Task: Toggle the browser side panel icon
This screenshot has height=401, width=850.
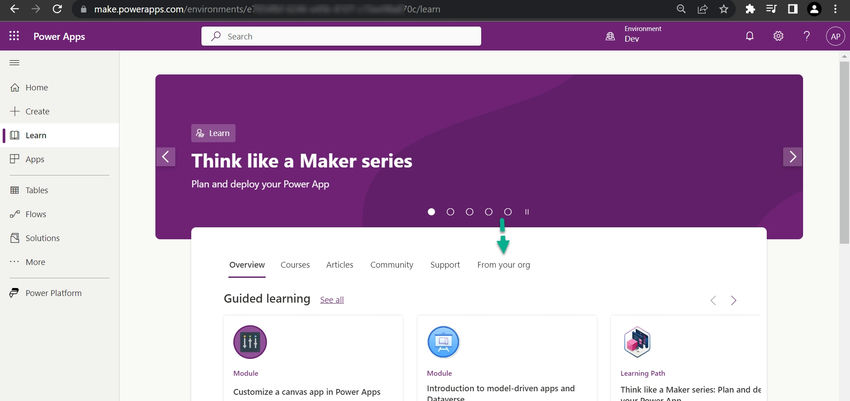Action: coord(793,9)
